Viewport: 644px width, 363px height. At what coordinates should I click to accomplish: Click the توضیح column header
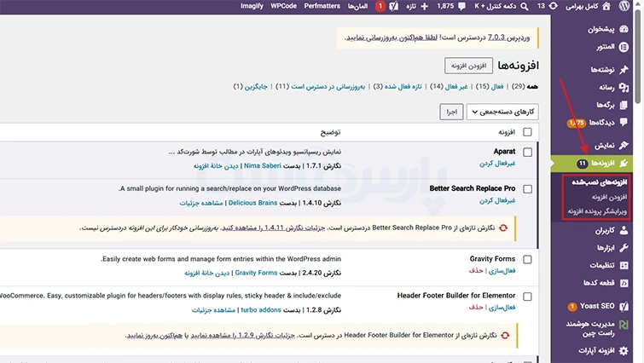[x=331, y=132]
